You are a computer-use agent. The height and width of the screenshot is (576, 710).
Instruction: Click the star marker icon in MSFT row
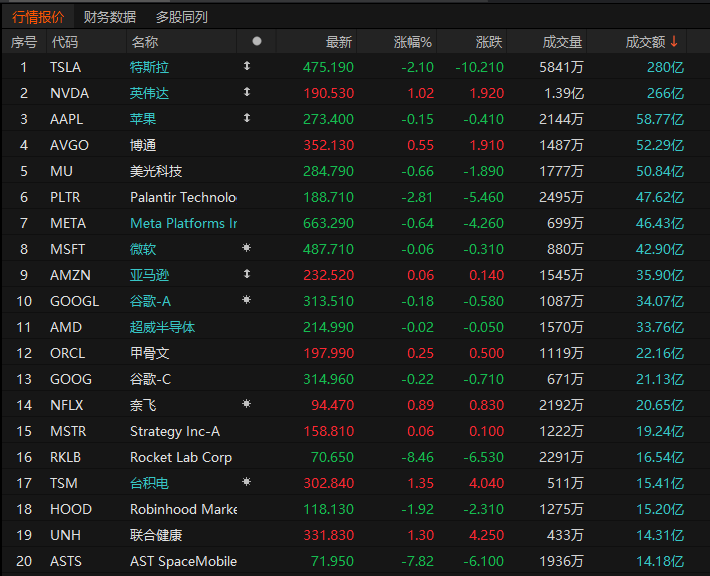246,248
